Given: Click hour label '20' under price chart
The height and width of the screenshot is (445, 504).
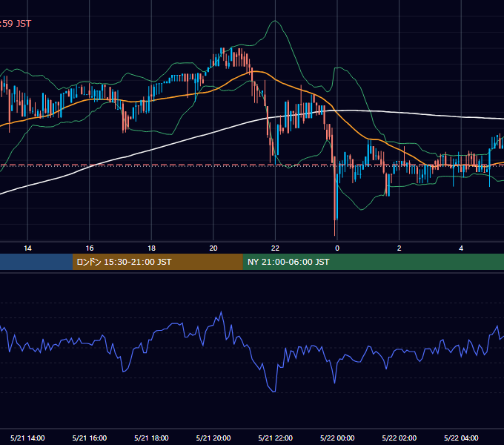Looking at the screenshot, I should 213,248.
